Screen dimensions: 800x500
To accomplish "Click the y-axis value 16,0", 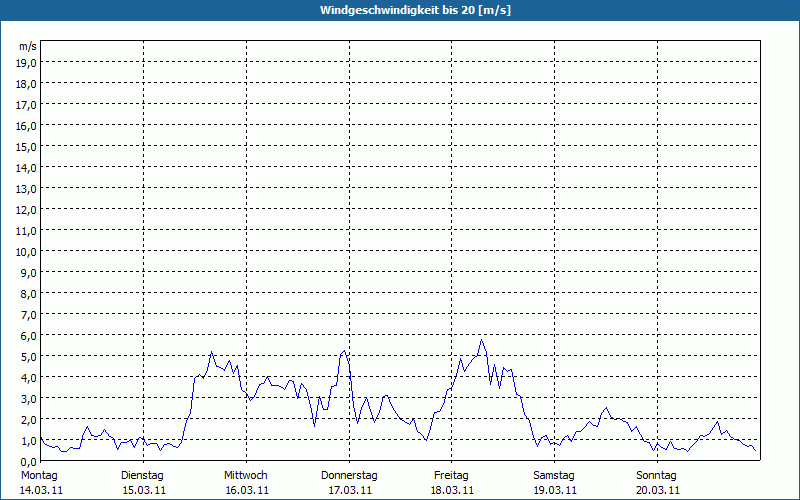I will coord(26,126).
